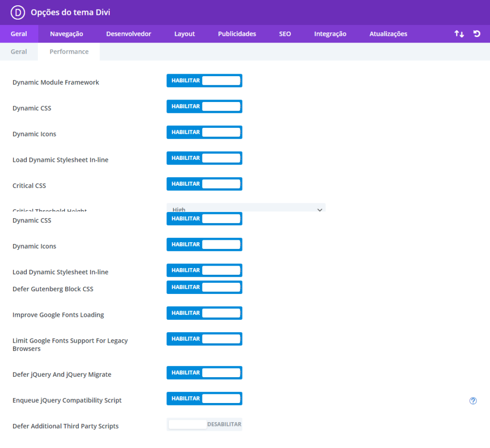This screenshot has height=448, width=490.
Task: Switch off Defer jQuery And jQuery Migrate
Action: [204, 373]
